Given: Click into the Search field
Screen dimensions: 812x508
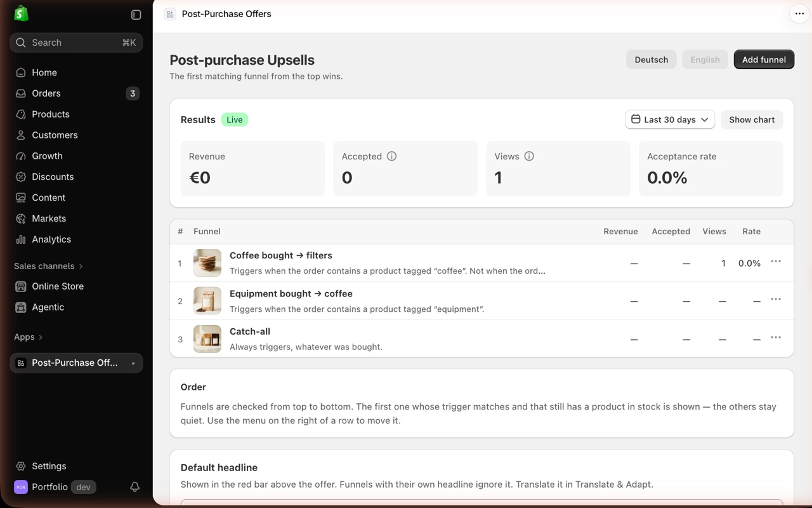Looking at the screenshot, I should coord(76,43).
